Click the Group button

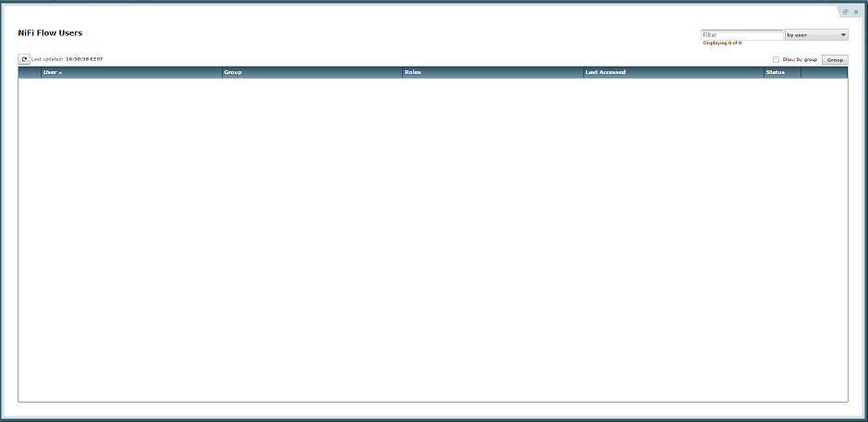coord(835,59)
